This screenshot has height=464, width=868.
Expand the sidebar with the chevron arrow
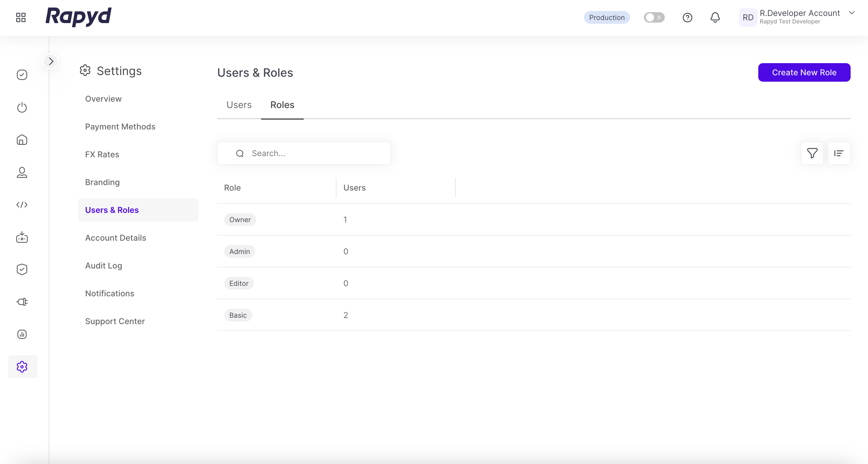tap(51, 61)
